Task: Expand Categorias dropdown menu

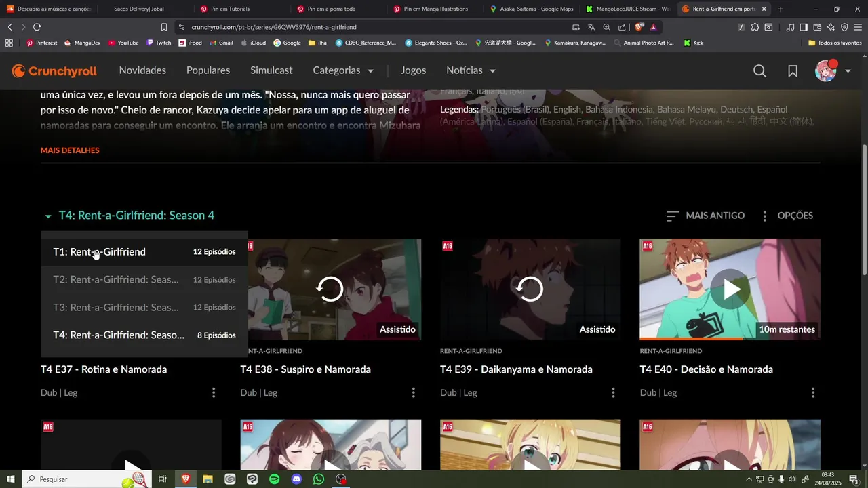Action: coord(343,70)
